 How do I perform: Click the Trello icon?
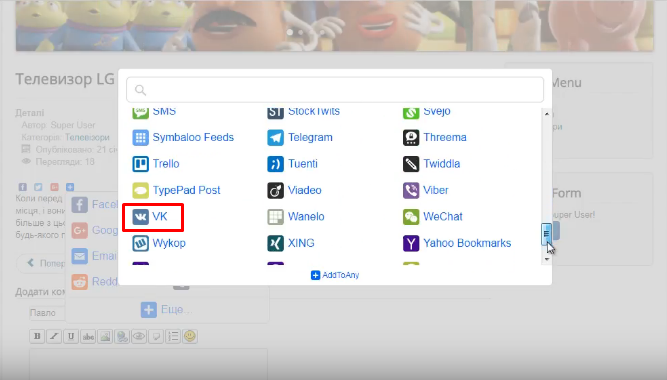tap(140, 164)
